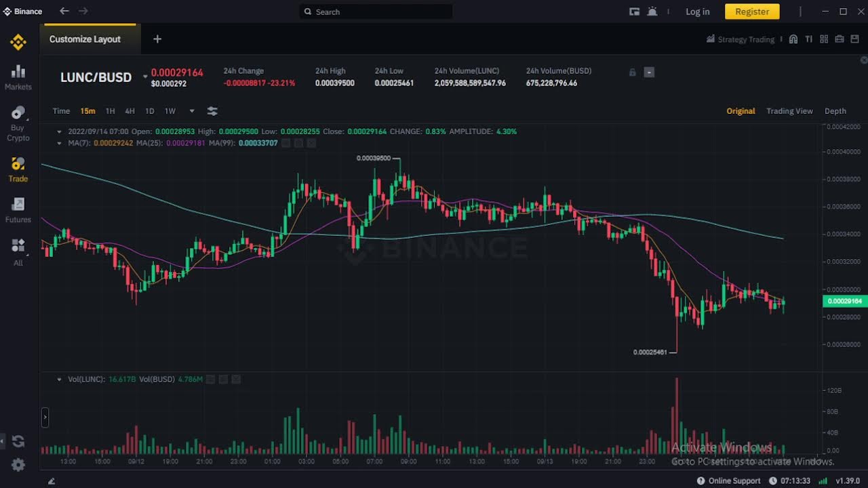Minimize the ticker panel with minus button
Screen dimensions: 868x488
(x=649, y=73)
